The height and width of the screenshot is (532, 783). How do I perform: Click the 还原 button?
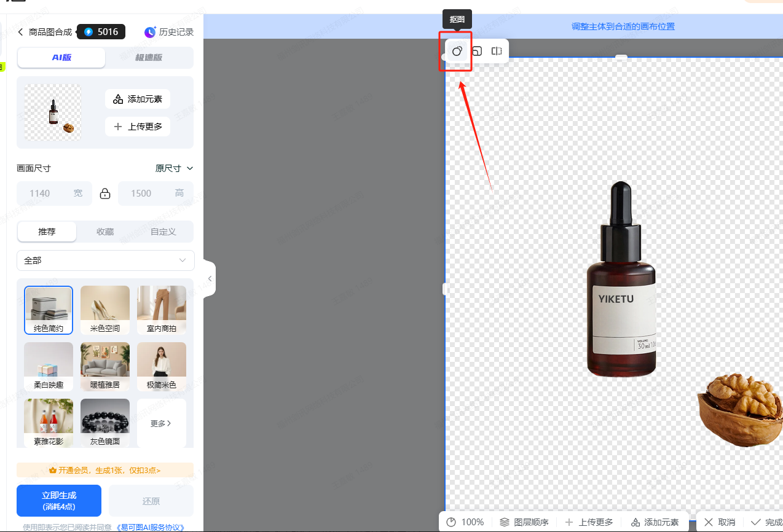pyautogui.click(x=151, y=501)
